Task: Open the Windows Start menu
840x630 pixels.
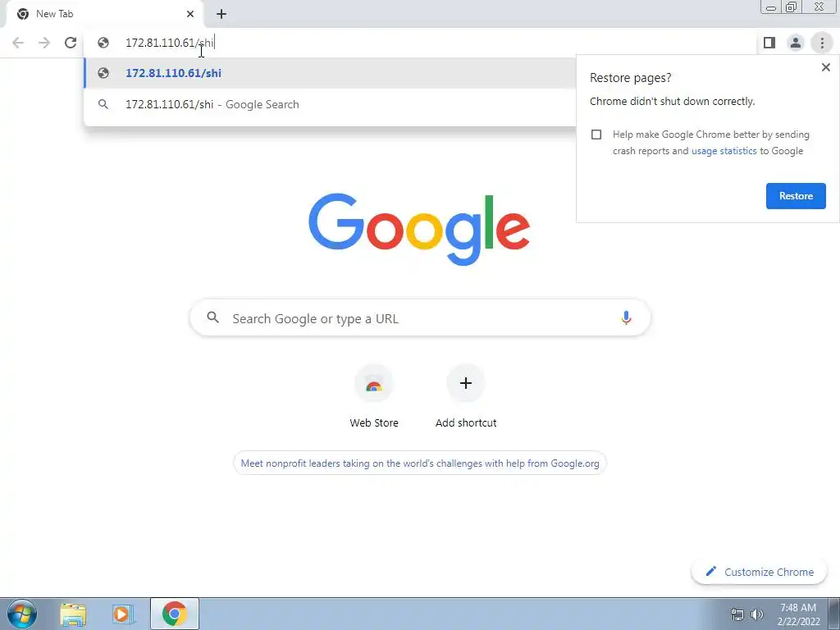Action: pyautogui.click(x=21, y=614)
